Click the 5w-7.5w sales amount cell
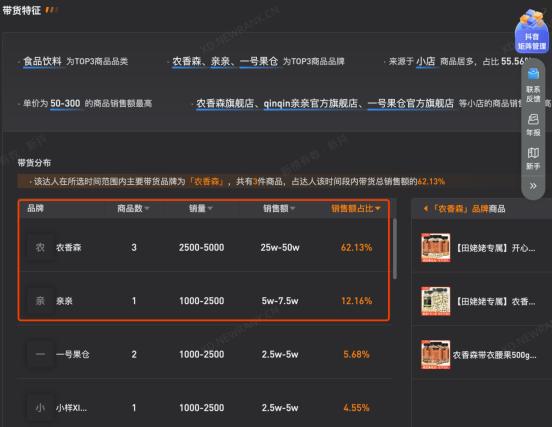The height and width of the screenshot is (427, 552). [280, 301]
